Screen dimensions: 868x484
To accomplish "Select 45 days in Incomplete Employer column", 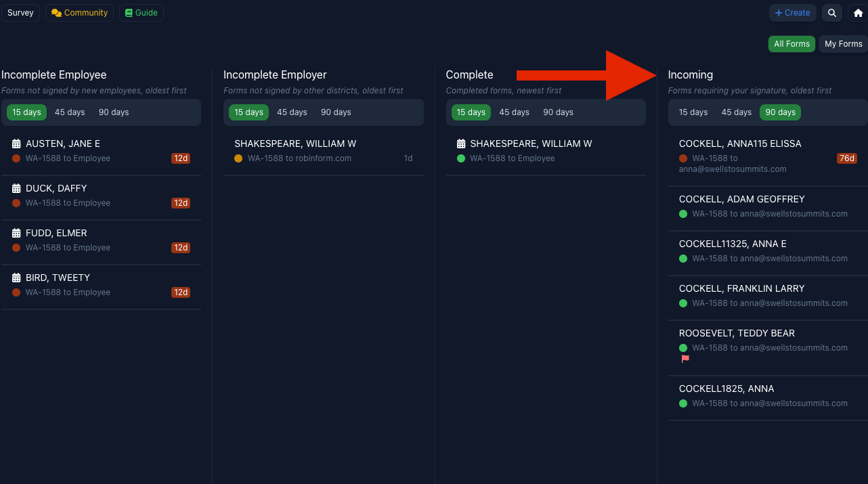I will coord(292,112).
